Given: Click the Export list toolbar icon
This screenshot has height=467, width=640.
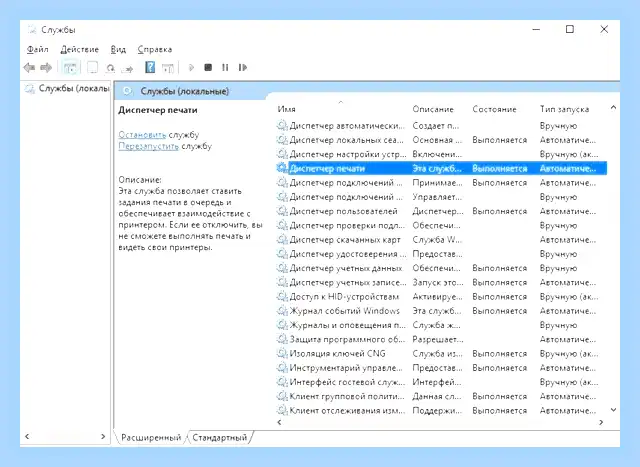Looking at the screenshot, I should [x=128, y=69].
